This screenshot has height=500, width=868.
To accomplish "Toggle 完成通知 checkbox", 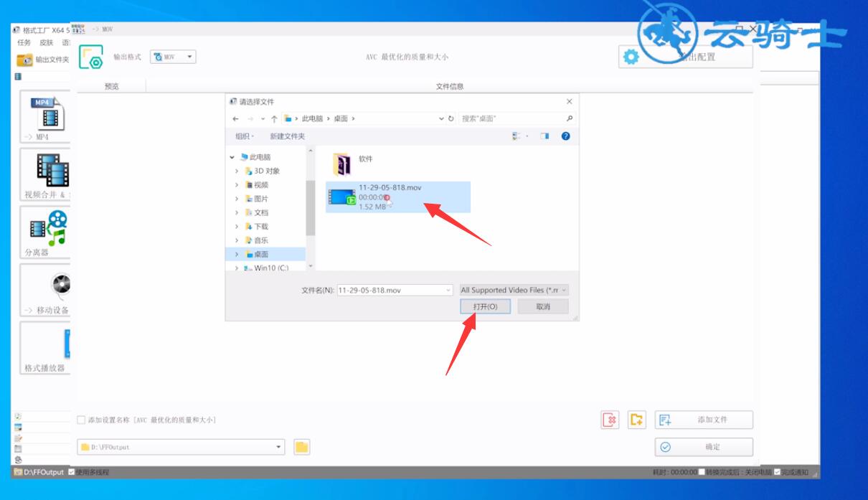I will click(x=777, y=472).
